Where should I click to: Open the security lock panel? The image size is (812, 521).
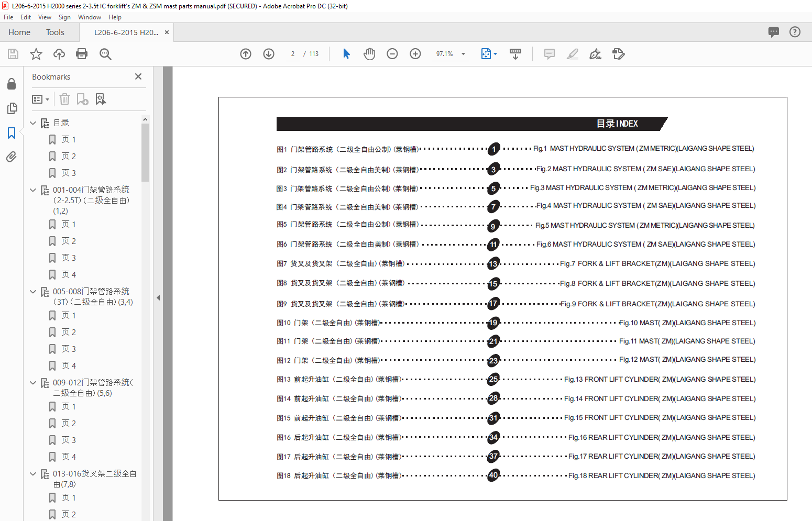[12, 84]
